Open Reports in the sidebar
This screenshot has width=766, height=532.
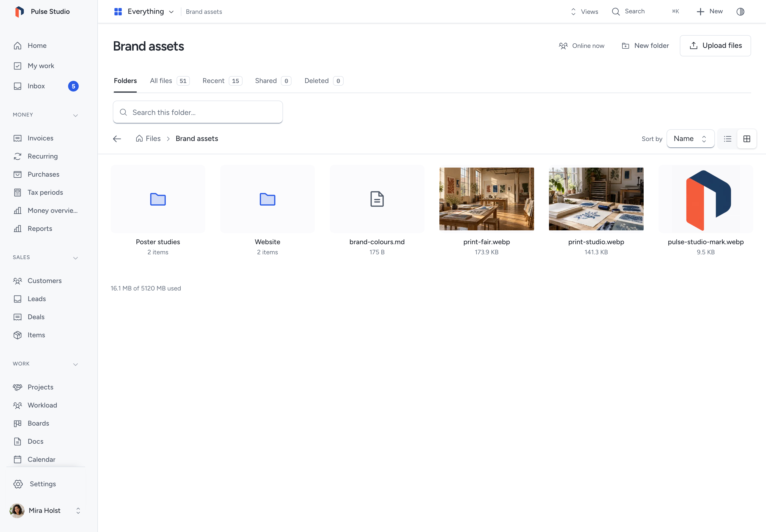[x=46, y=229]
